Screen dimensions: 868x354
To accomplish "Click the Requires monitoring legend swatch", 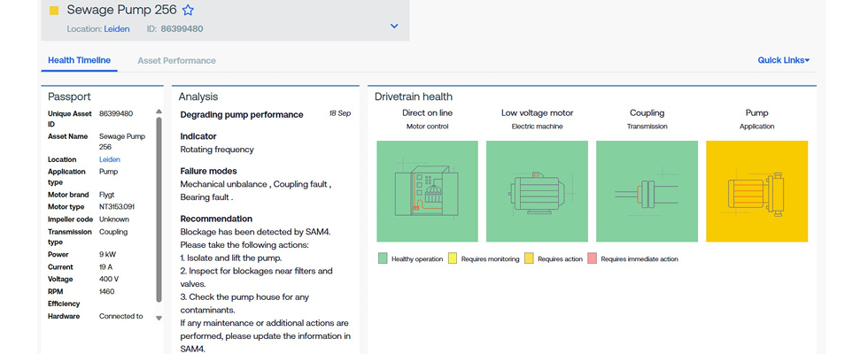I will pyautogui.click(x=453, y=259).
